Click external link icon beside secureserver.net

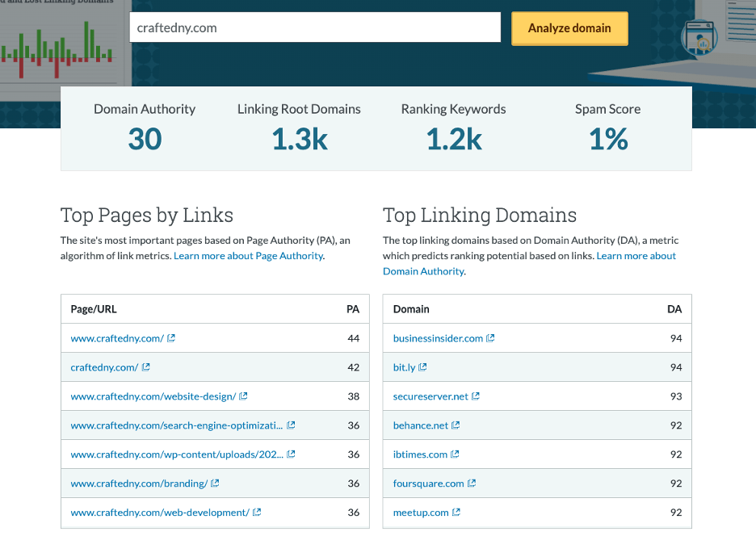pyautogui.click(x=476, y=396)
